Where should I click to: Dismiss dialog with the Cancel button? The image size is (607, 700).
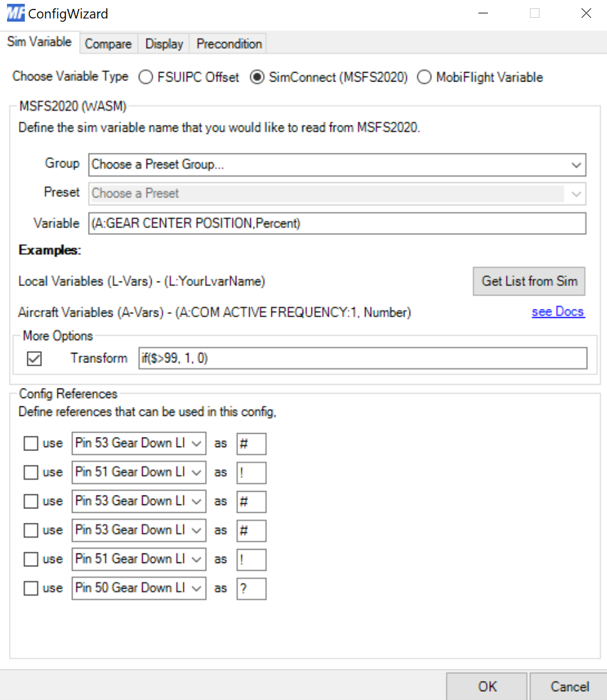point(569,687)
